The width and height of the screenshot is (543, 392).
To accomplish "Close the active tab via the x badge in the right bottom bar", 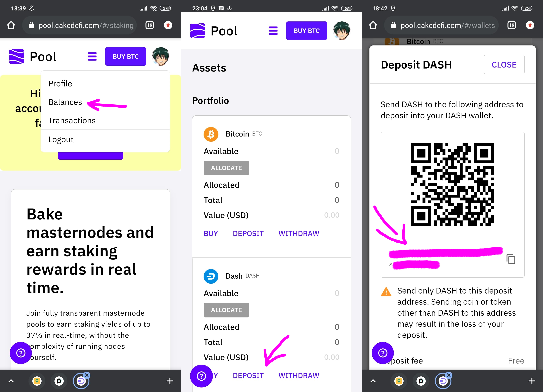I will click(x=449, y=375).
